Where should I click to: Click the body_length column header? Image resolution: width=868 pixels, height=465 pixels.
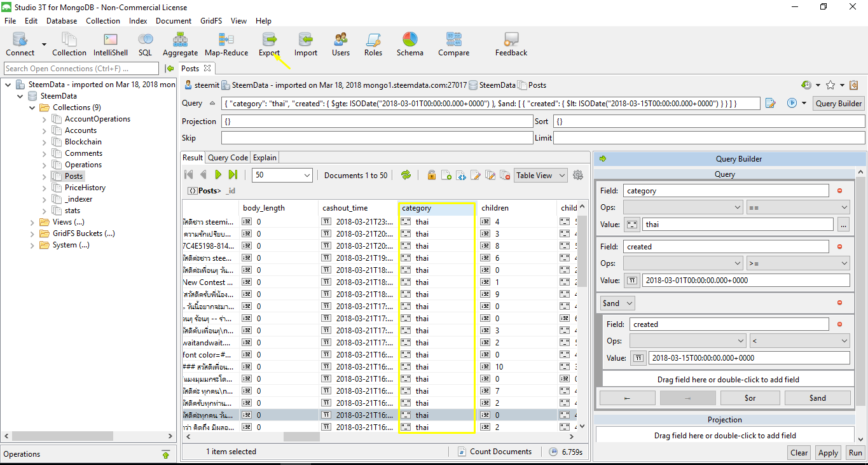point(279,208)
